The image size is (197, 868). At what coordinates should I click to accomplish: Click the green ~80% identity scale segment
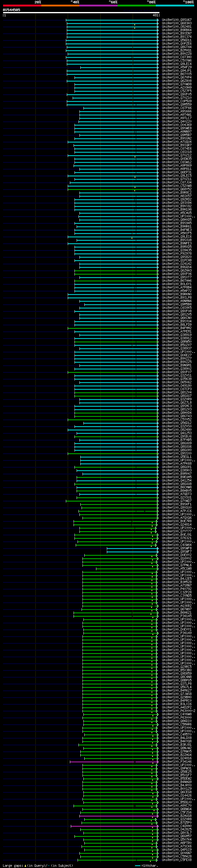point(137,6)
